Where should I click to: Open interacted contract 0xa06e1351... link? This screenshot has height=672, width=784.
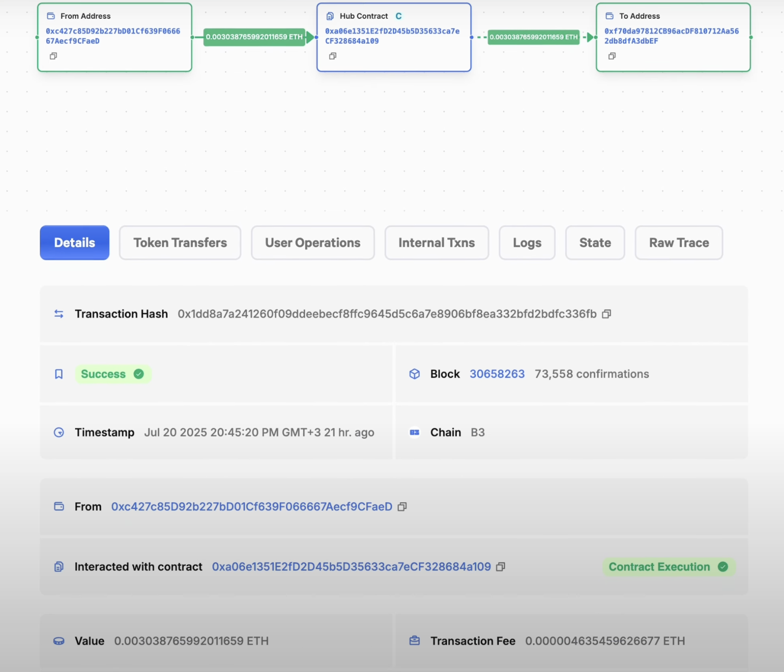click(x=351, y=567)
